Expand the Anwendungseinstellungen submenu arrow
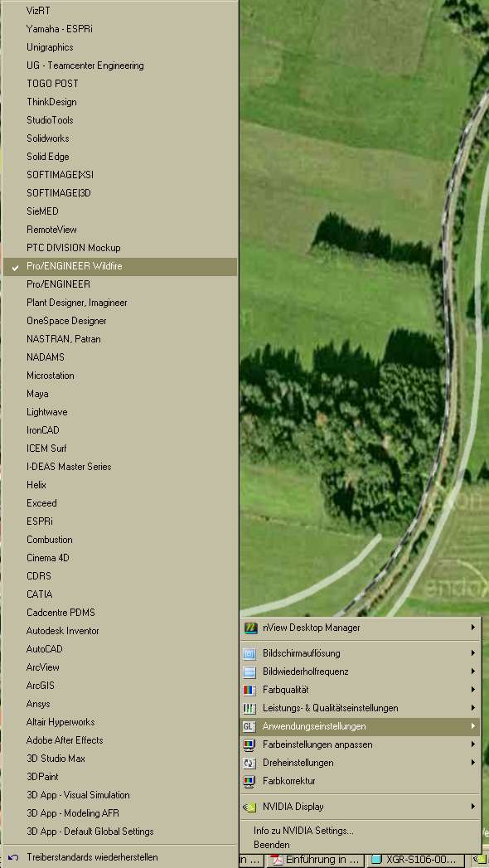This screenshot has width=489, height=868. coord(473,726)
